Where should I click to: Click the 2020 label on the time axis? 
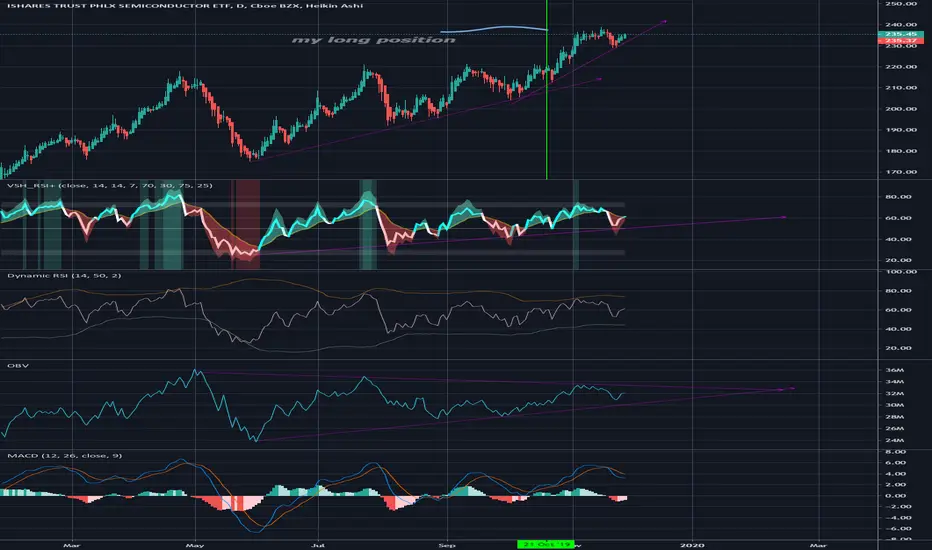click(692, 545)
